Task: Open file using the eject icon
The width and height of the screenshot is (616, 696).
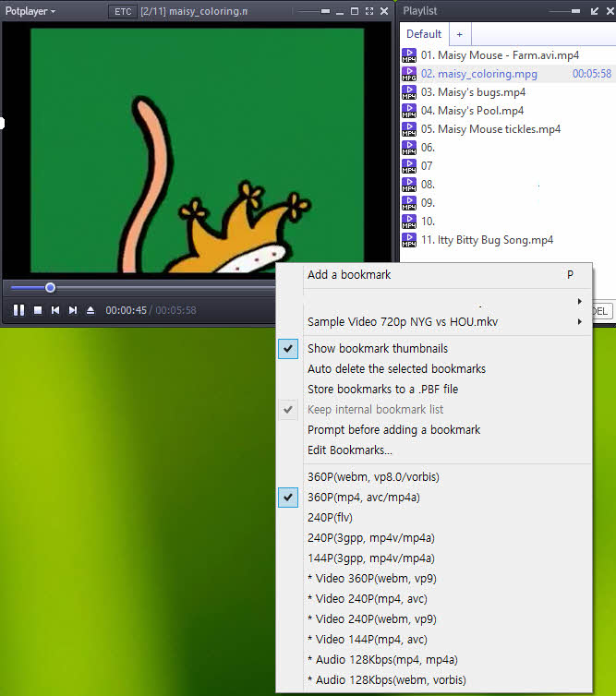Action: (x=91, y=310)
